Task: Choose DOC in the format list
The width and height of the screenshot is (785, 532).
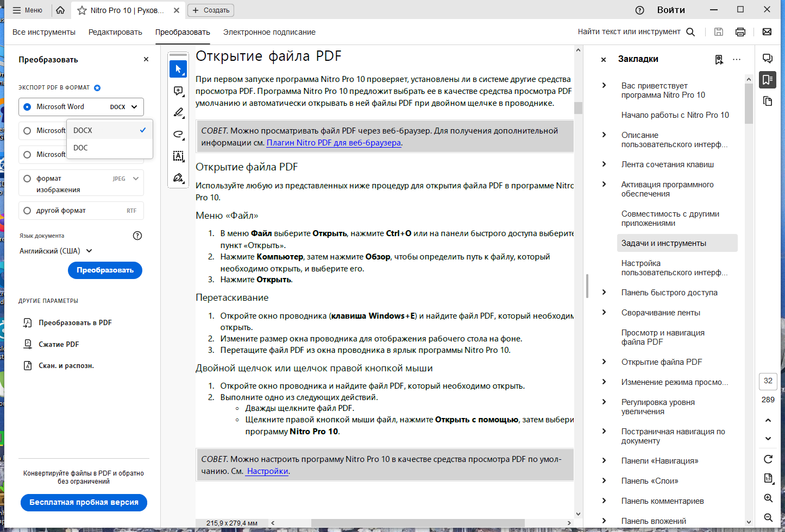Action: (110, 148)
